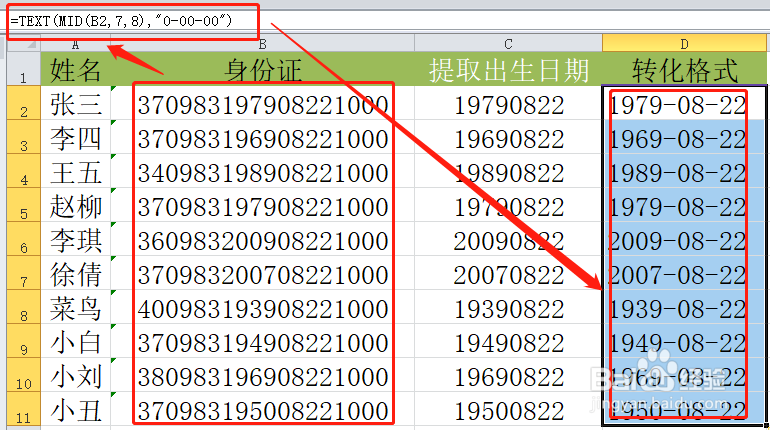Screen dimensions: 770x430
Task: Select ID cell 370983194908221000
Action: coord(263,341)
